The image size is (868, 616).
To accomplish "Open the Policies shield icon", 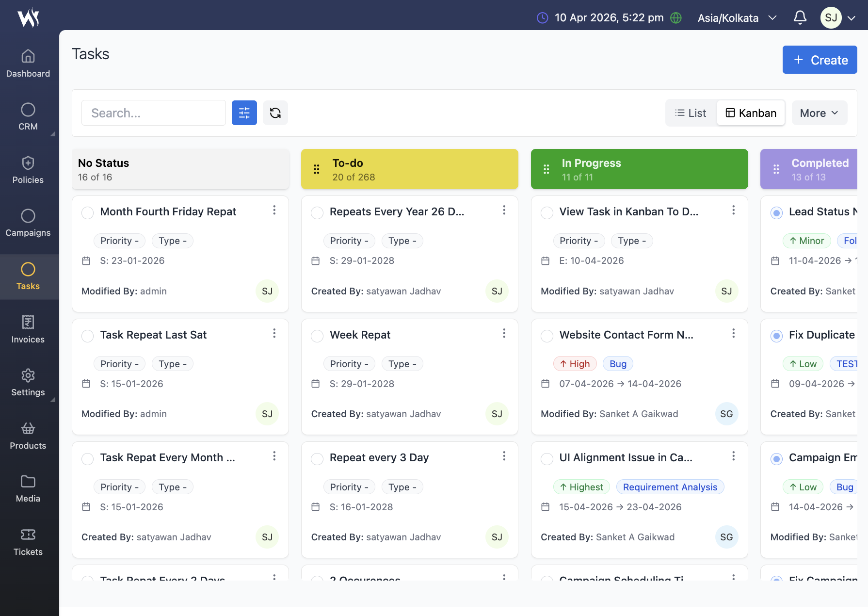I will pyautogui.click(x=28, y=163).
